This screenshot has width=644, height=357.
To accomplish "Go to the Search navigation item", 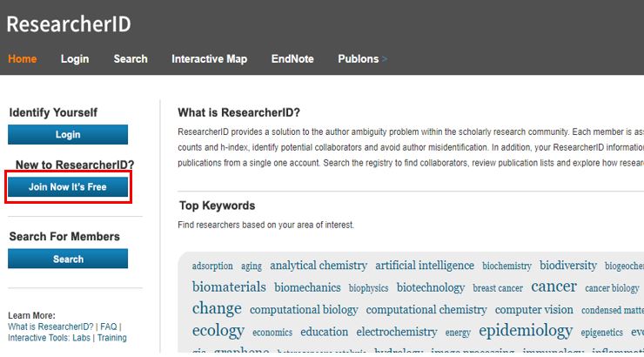I will point(131,59).
